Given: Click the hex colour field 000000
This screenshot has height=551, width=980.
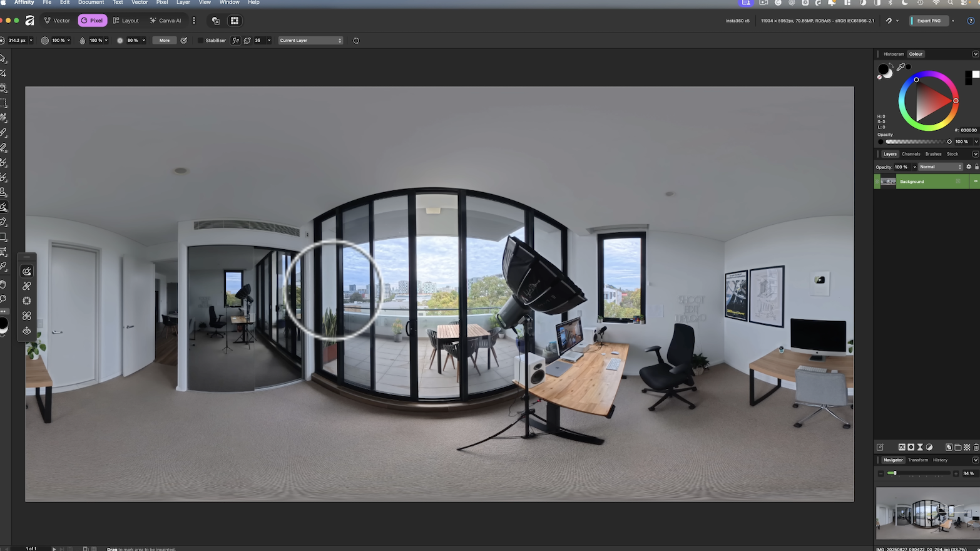Looking at the screenshot, I should 969,130.
